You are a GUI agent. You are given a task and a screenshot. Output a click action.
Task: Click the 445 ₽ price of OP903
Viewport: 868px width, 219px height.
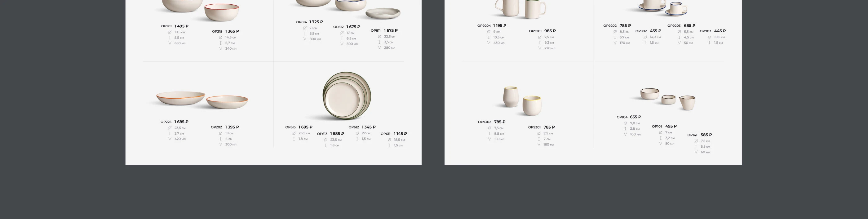pyautogui.click(x=720, y=31)
